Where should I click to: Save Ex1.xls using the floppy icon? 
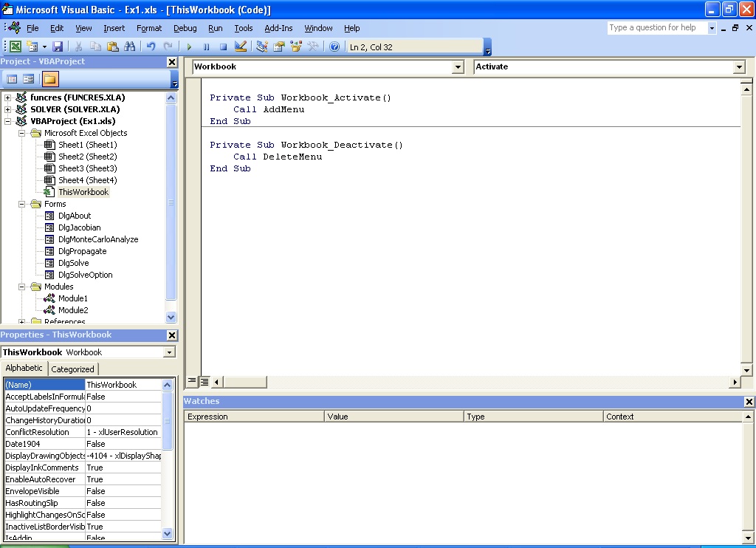tap(58, 47)
